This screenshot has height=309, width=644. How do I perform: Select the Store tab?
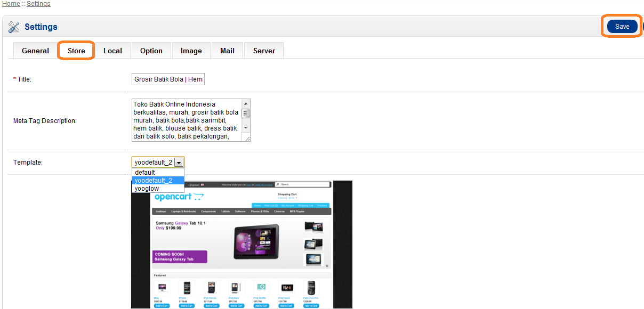click(x=76, y=51)
